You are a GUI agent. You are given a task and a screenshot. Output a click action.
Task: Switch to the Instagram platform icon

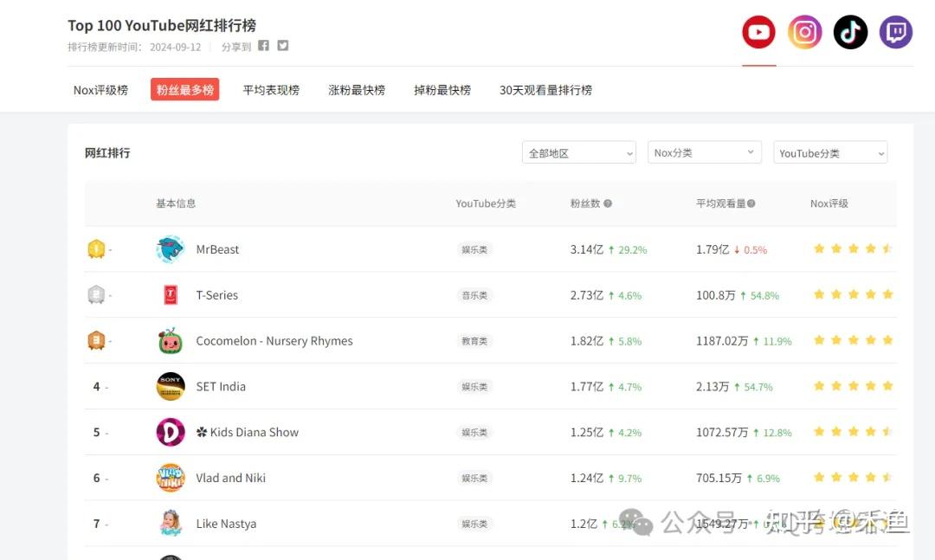coord(805,32)
